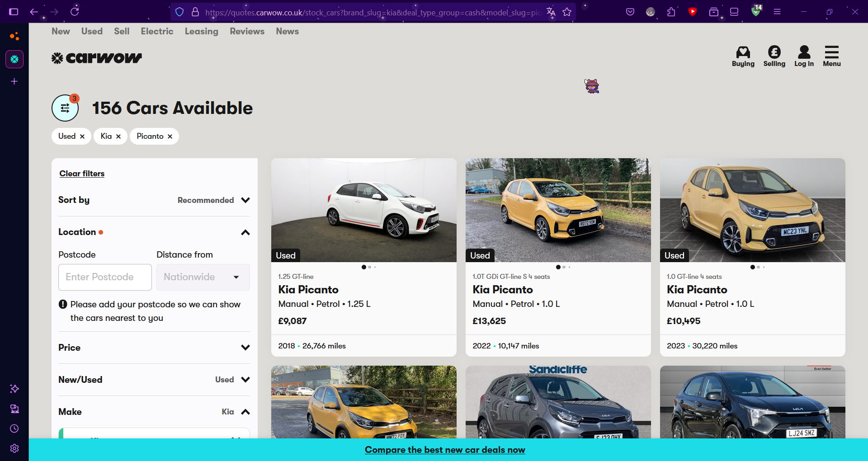Open the profile avatar icon in toolbar
Viewport: 868px width, 461px height.
tap(651, 12)
